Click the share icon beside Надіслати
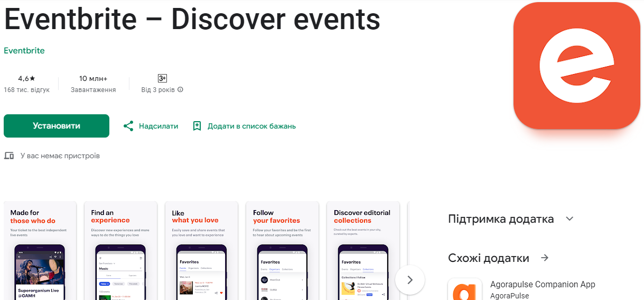Screen dimensions: 644x300 tap(128, 126)
